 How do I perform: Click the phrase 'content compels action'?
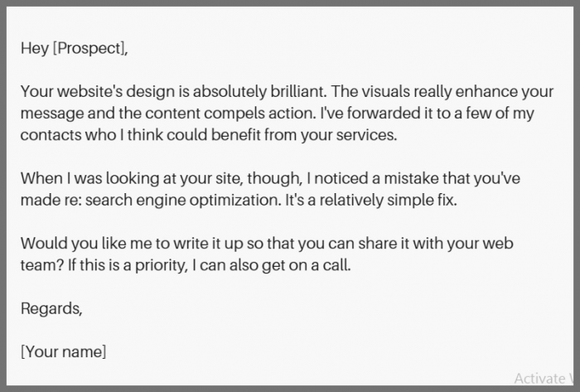230,114
